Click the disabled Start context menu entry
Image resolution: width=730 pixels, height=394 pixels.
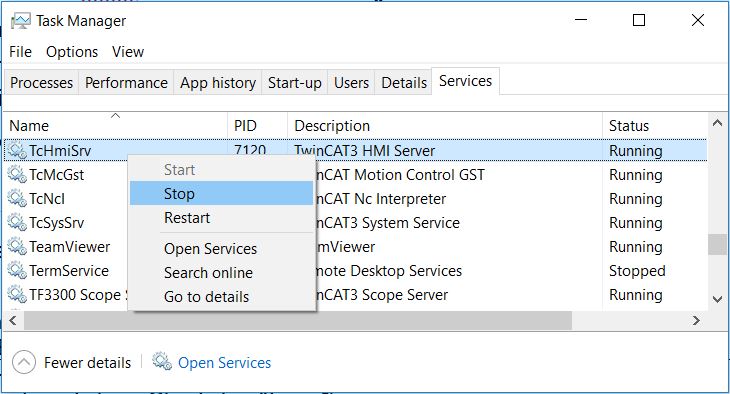pos(222,170)
